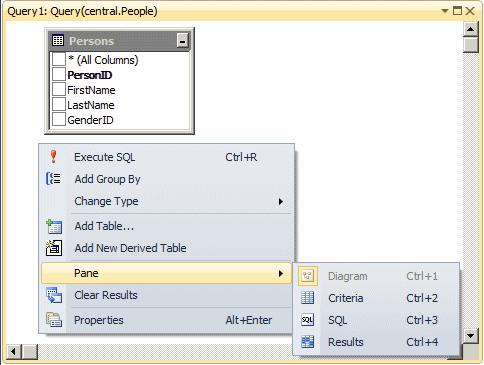The image size is (484, 365).
Task: Open the Pane menu entry
Action: 166,273
